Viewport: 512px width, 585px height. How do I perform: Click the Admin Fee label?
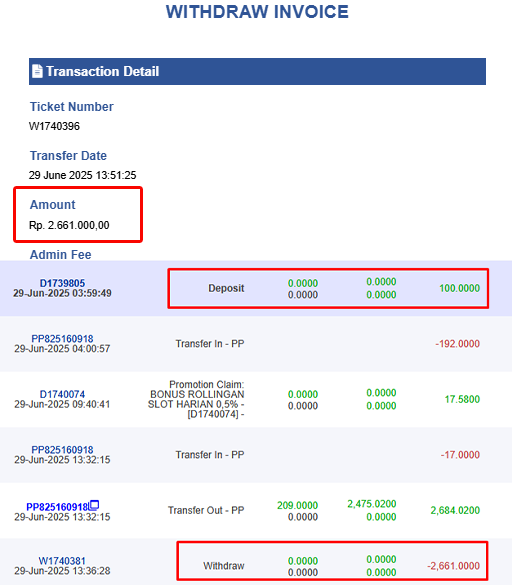[60, 254]
